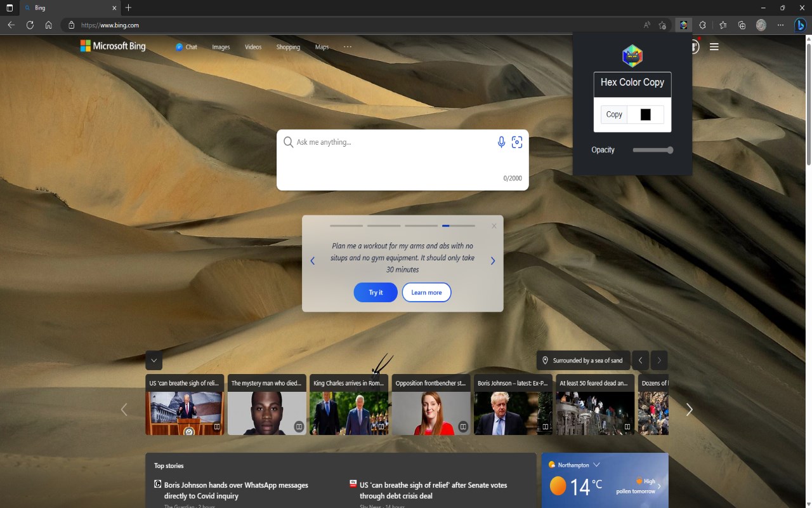Open the browser profile avatar
Viewport: 812px width, 508px height.
tap(761, 25)
